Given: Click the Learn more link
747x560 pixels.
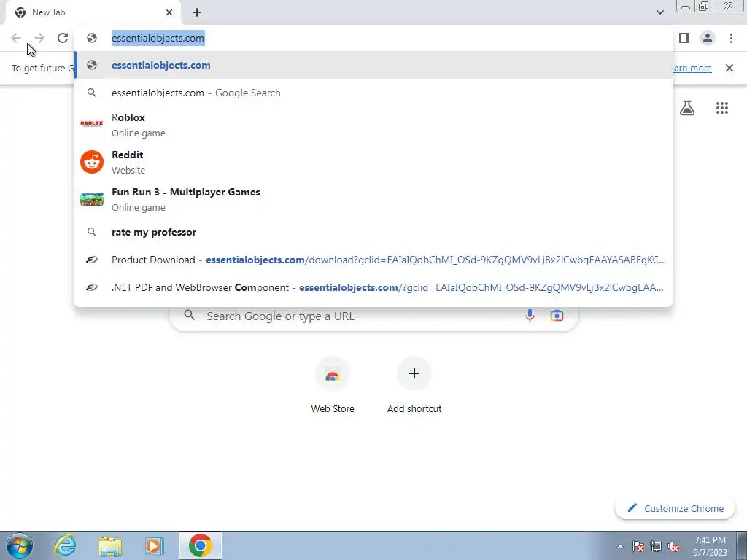Looking at the screenshot, I should click(x=691, y=68).
